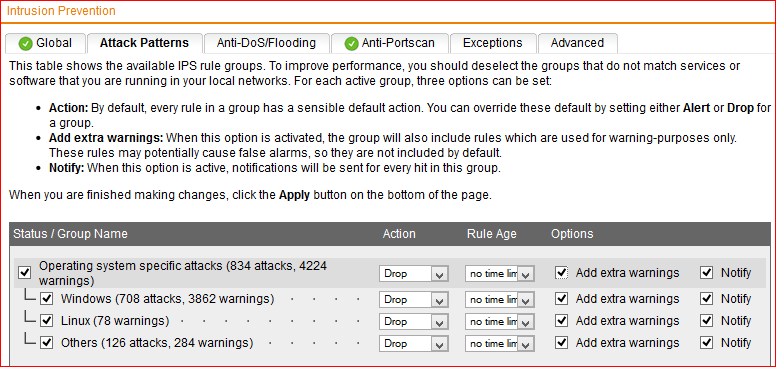Screen dimensions: 776x367
Task: Open Rule Age dropdown for Others row
Action: point(499,344)
